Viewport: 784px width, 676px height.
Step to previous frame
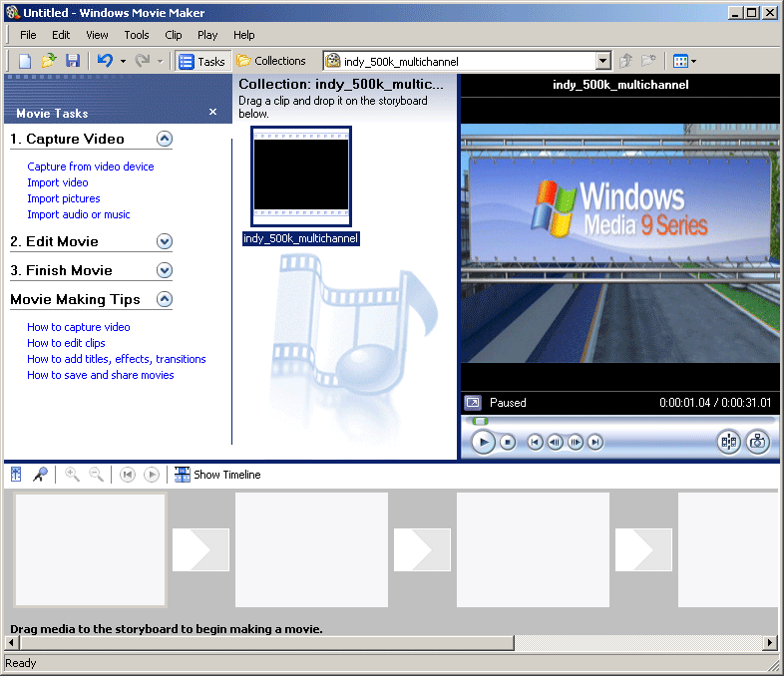(x=555, y=442)
